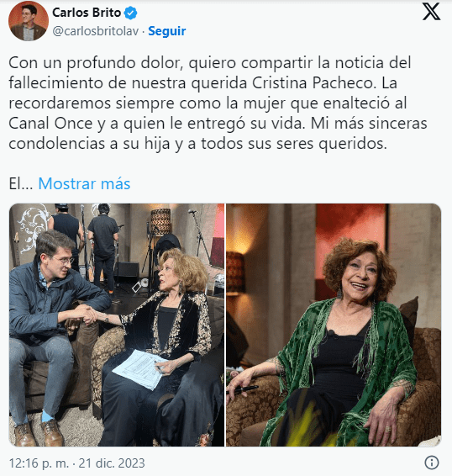452x476 pixels.
Task: Click "Cristina Pacheco" in the tweet text
Action: [313, 83]
